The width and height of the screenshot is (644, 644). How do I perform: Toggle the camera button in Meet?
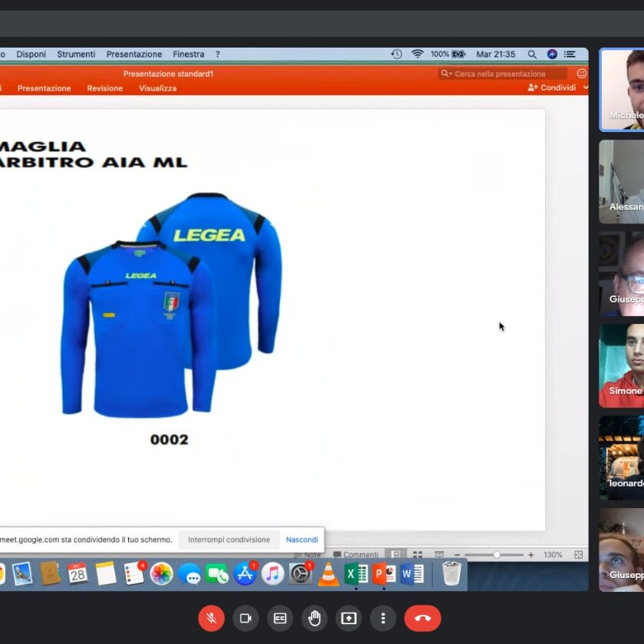246,618
